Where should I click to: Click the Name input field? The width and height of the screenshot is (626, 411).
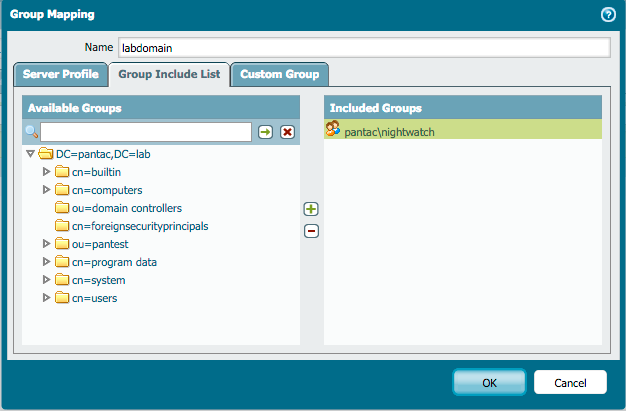click(x=362, y=48)
